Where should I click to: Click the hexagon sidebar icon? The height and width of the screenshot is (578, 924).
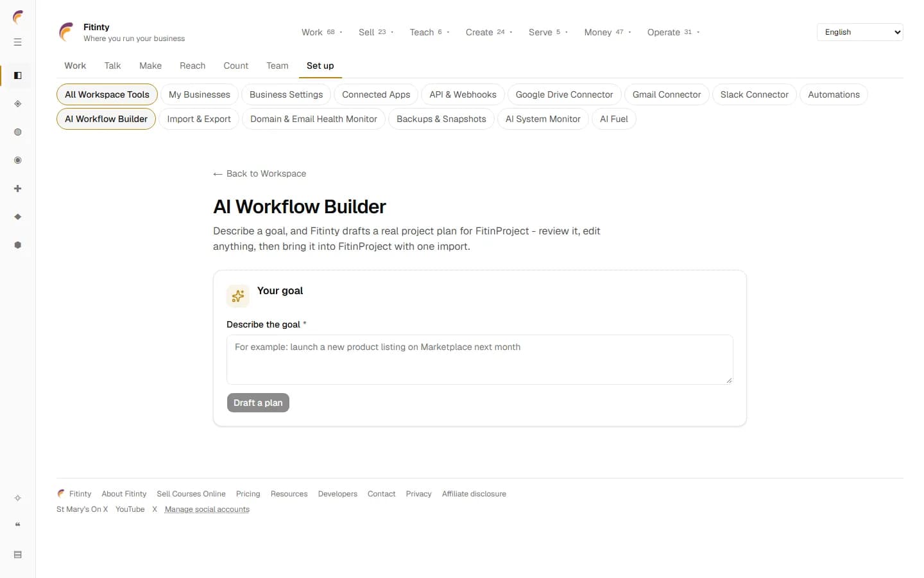pyautogui.click(x=18, y=245)
